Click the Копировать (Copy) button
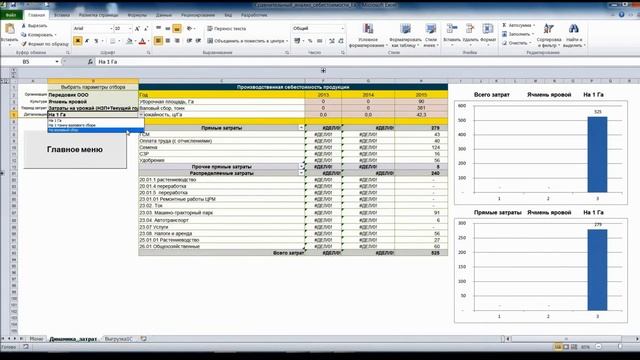This screenshot has width=640, height=360. point(37,35)
